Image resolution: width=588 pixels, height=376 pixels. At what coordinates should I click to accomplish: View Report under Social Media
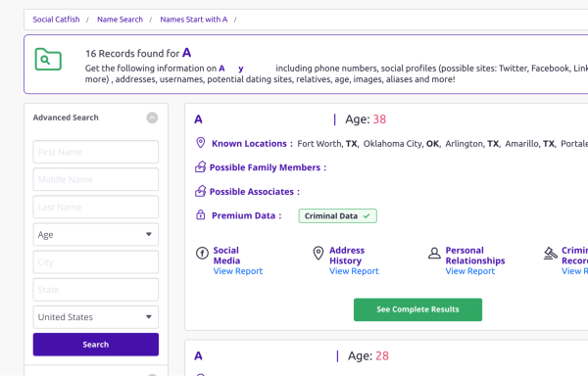[238, 271]
